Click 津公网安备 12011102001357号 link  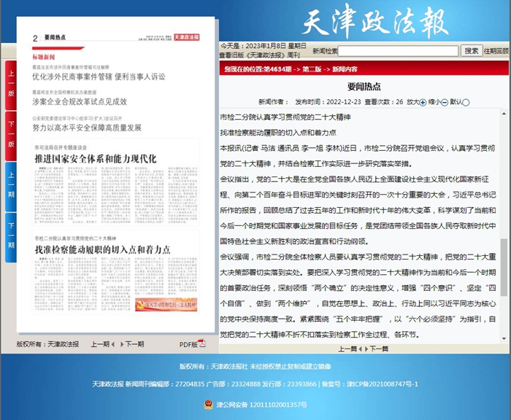pyautogui.click(x=261, y=405)
